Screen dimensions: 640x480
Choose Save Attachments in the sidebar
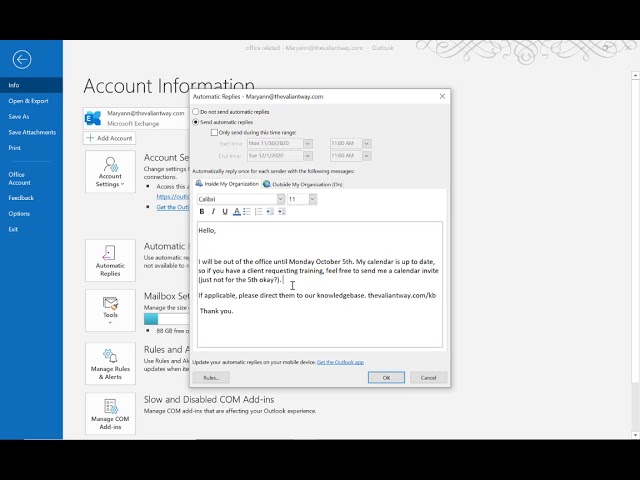pos(32,132)
